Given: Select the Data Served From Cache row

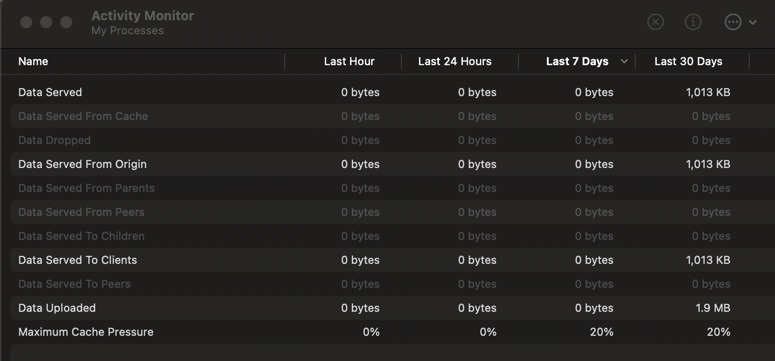Looking at the screenshot, I should pos(388,116).
